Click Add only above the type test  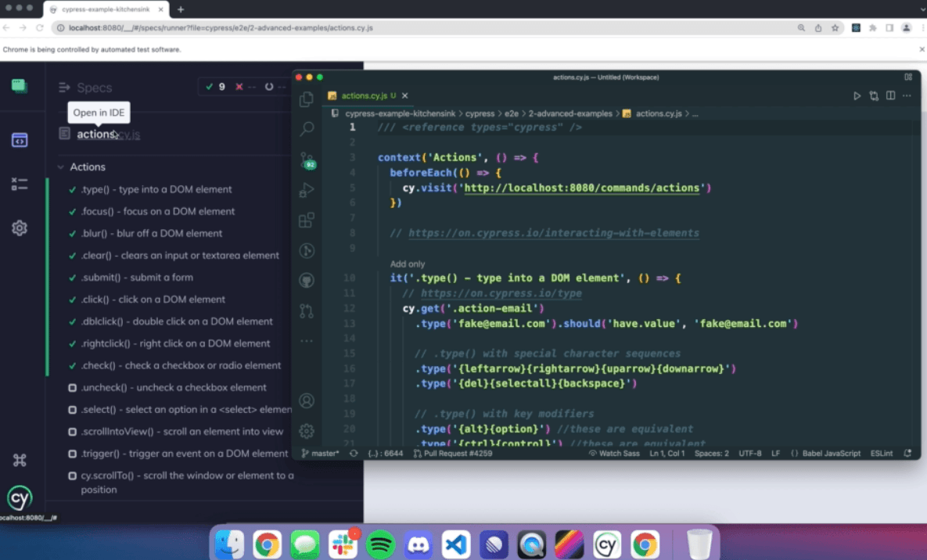[408, 264]
